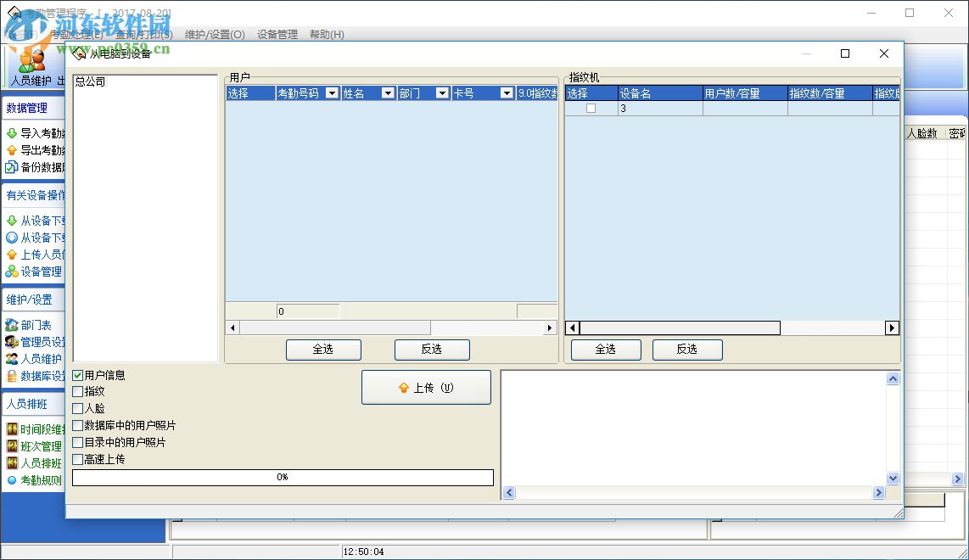Enable the 用户信息 checkbox
Image resolution: width=969 pixels, height=560 pixels.
tap(78, 375)
